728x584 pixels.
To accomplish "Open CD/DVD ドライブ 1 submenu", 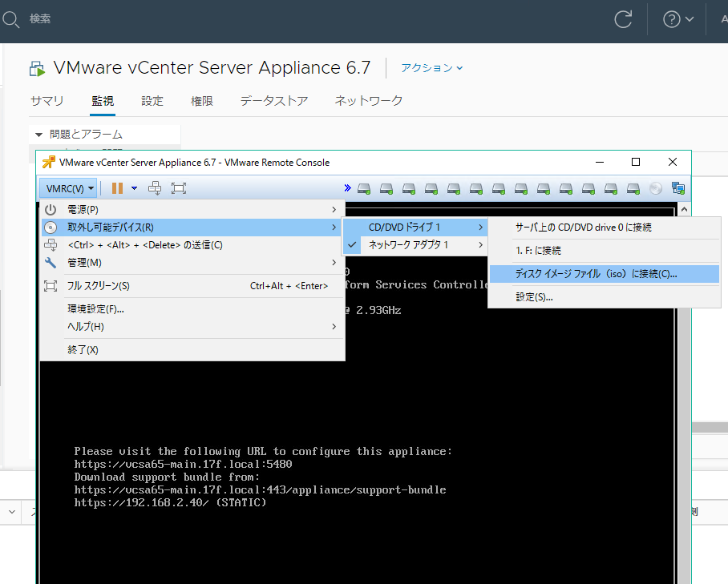I will pyautogui.click(x=415, y=228).
